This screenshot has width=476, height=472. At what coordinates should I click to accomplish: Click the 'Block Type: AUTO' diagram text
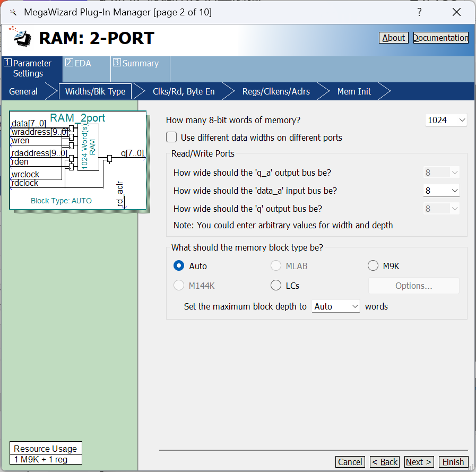pos(62,201)
